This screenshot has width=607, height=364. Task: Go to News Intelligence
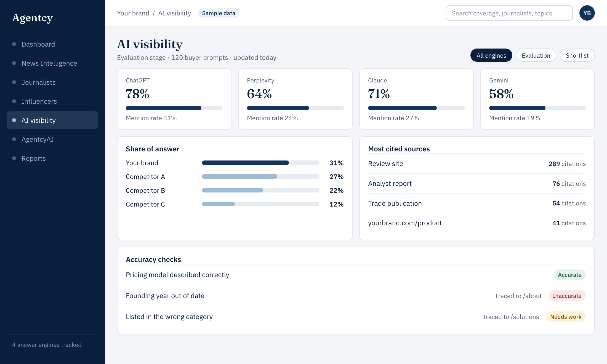(52, 63)
